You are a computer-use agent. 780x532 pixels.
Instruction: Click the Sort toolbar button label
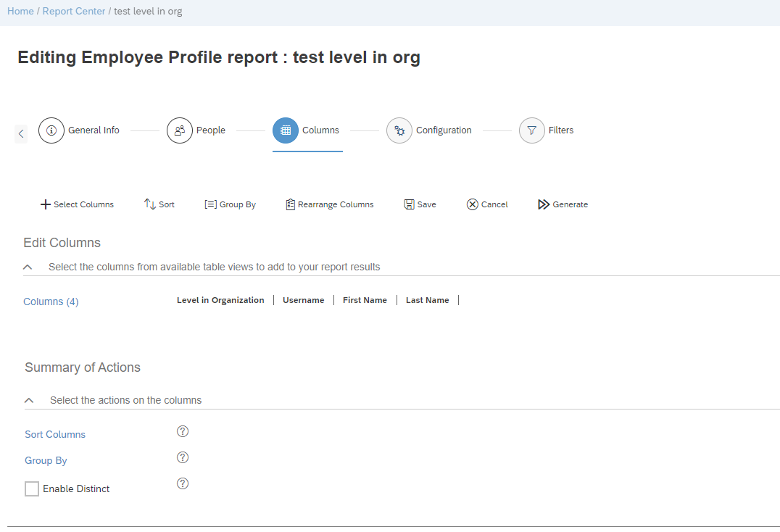(167, 204)
